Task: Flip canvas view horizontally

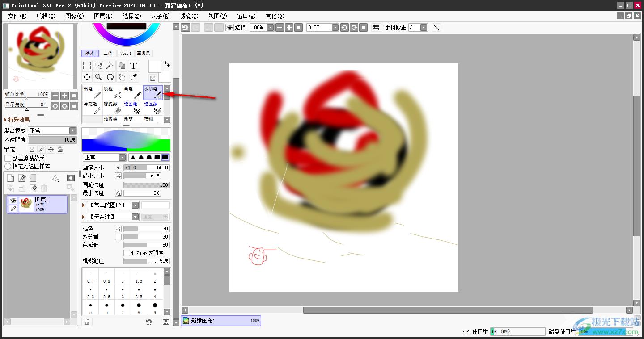Action: 376,27
